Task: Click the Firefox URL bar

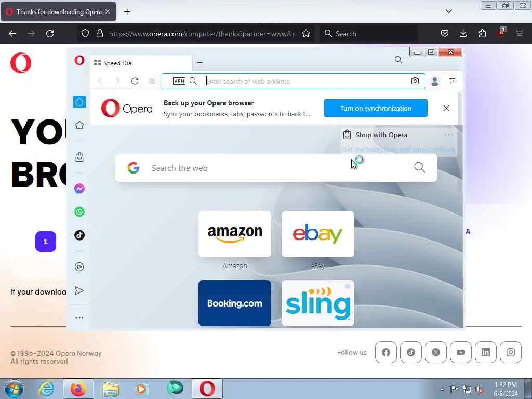Action: 202,34
